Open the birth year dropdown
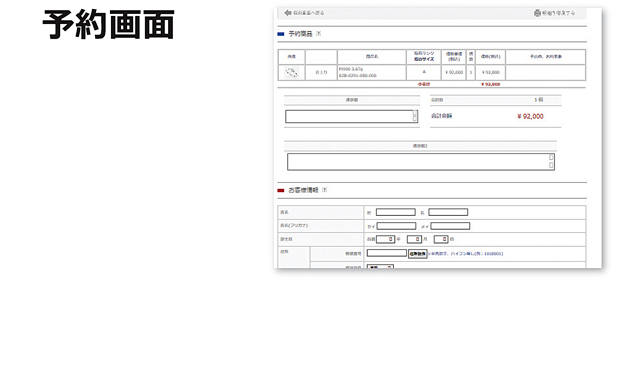 click(x=385, y=239)
